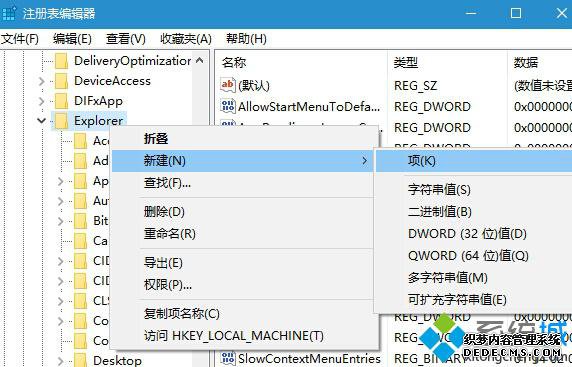Click the DeviceAccess folder icon
This screenshot has height=367, width=572.
click(x=61, y=81)
